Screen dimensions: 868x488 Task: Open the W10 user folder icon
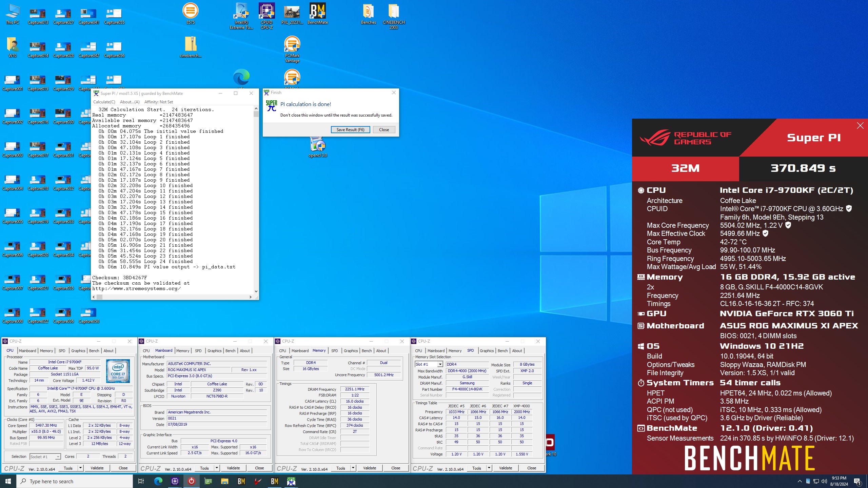(13, 47)
